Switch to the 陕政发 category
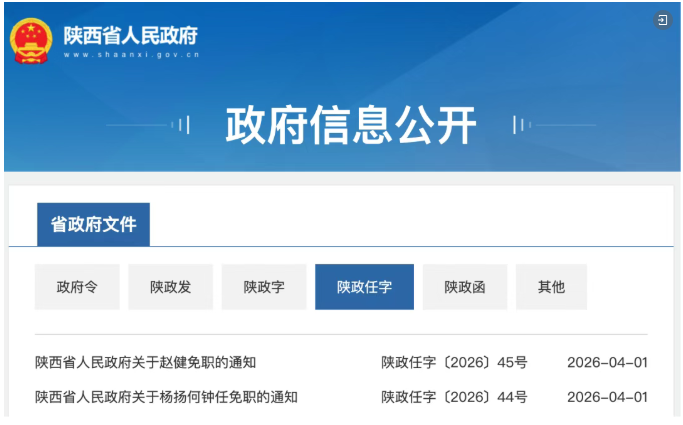This screenshot has width=683, height=425. 170,287
